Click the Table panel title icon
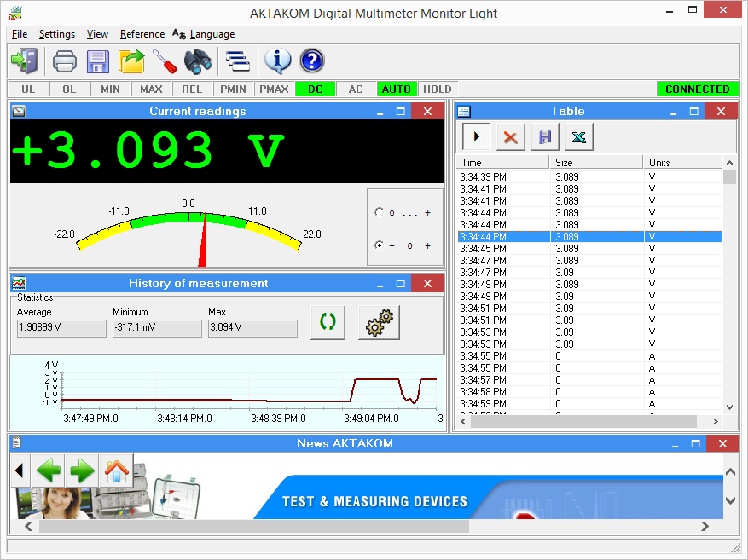Screen dimensions: 748x560 tap(464, 112)
